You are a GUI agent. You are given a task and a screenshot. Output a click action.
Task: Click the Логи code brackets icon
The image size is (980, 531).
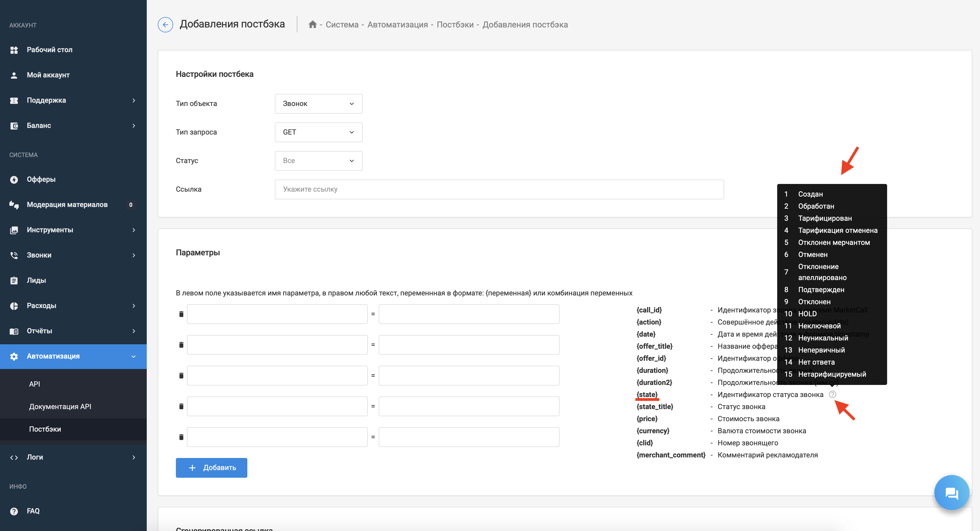14,457
